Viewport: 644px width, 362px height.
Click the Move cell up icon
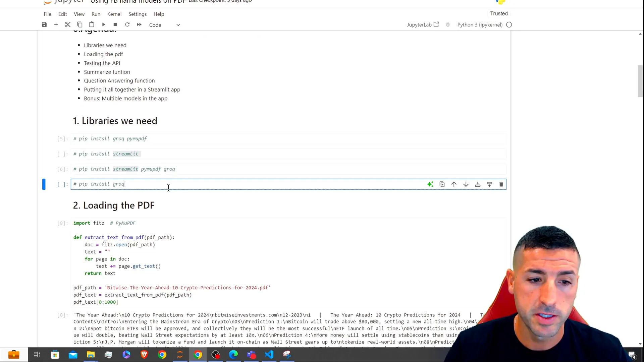[454, 184]
